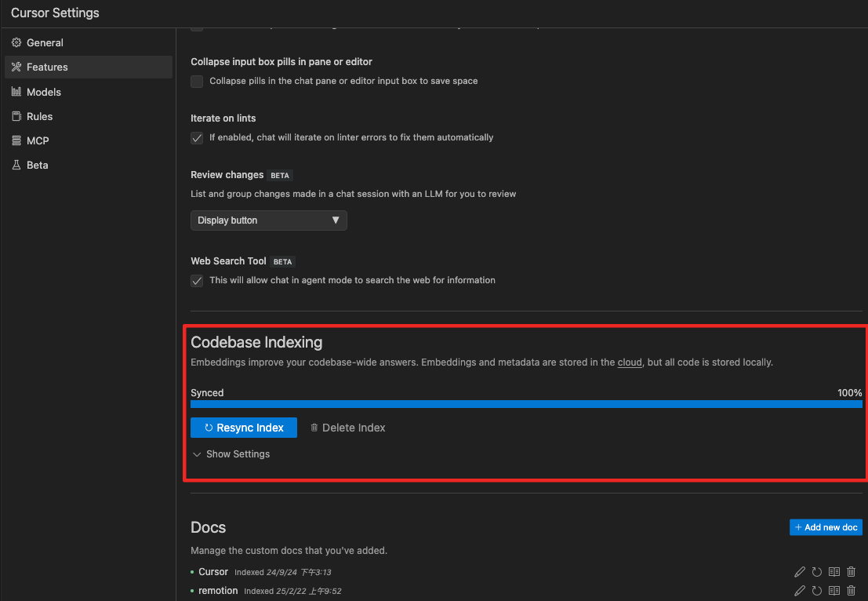868x601 pixels.
Task: Delete the remotion doc using trash icon
Action: (x=852, y=591)
